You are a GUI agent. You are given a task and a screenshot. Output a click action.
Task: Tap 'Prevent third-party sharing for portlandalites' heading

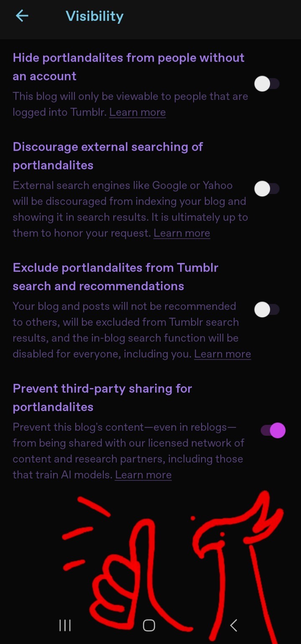click(x=102, y=398)
